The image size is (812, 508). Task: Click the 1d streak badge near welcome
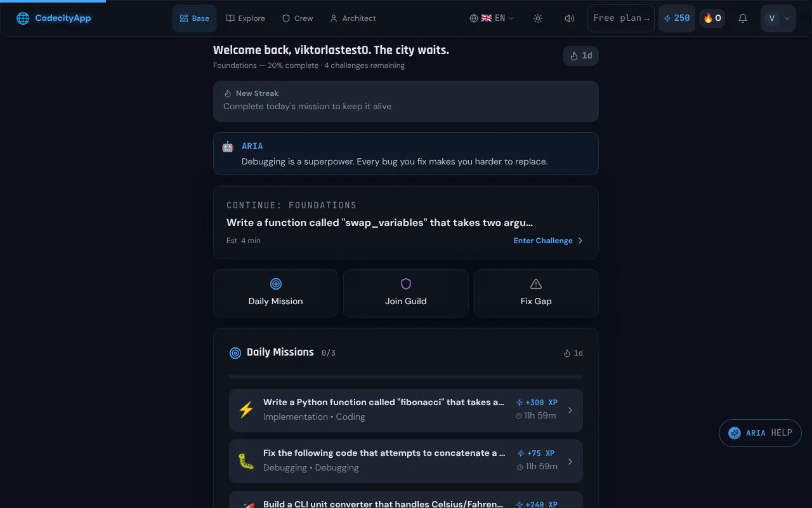click(x=580, y=56)
